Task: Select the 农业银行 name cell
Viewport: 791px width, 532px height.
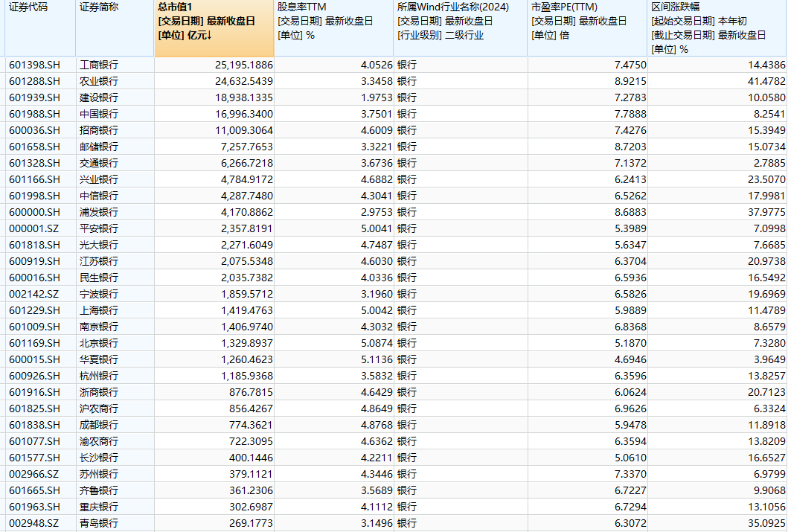Action: 99,81
